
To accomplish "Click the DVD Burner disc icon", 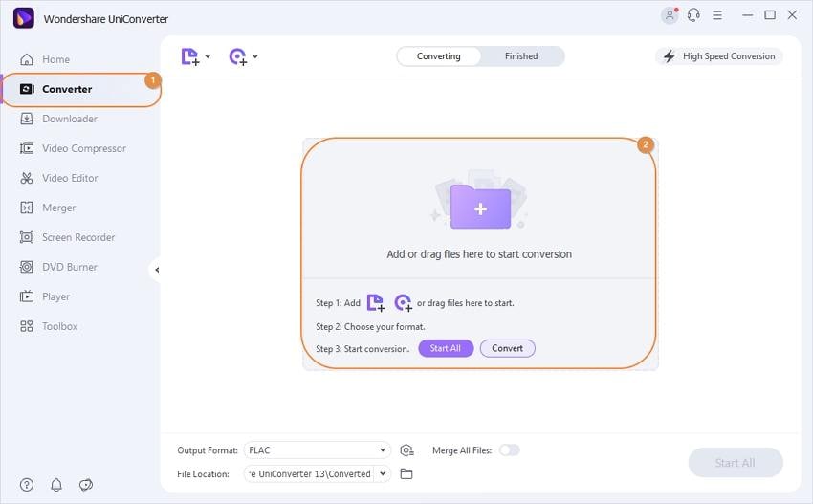I will click(27, 267).
